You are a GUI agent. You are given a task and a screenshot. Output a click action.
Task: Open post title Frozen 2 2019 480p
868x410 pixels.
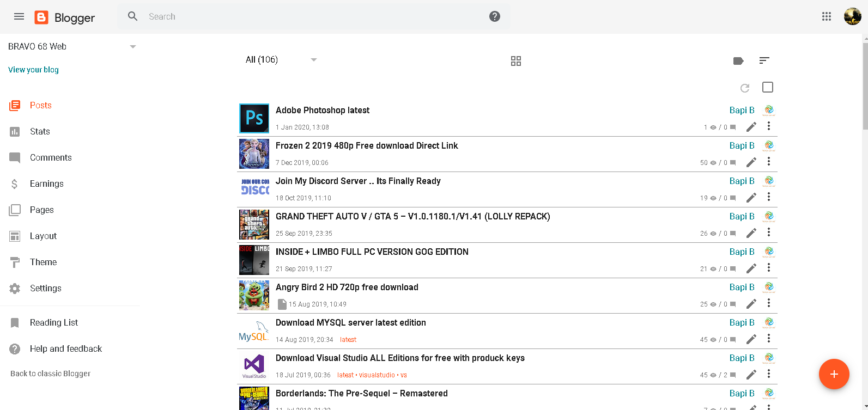click(367, 145)
